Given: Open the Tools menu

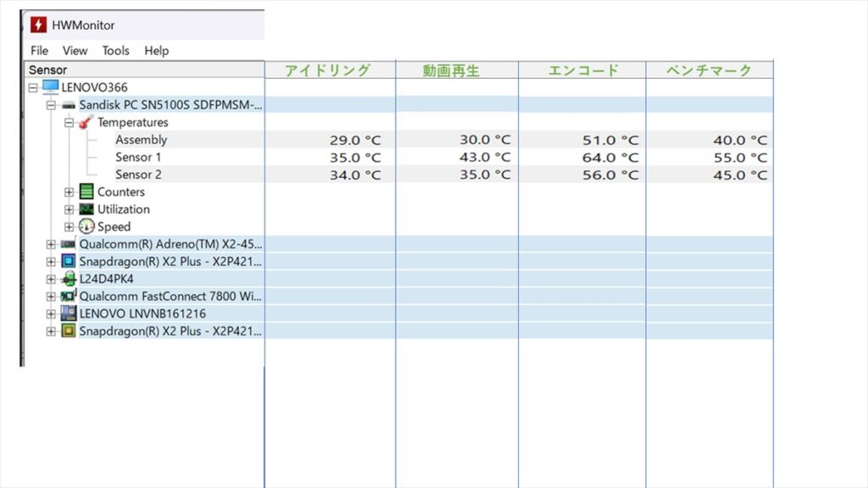Looking at the screenshot, I should pos(115,50).
